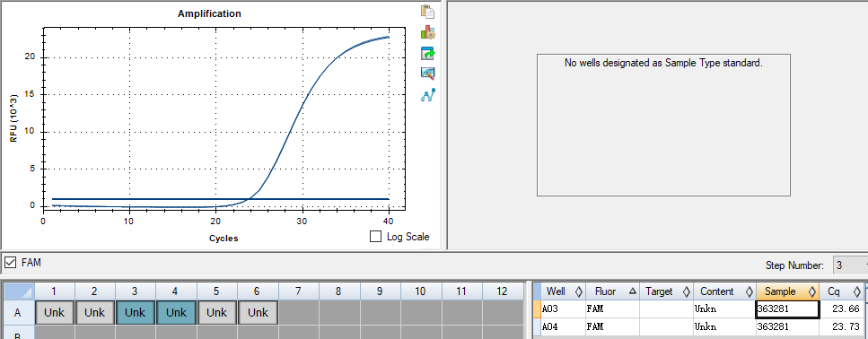Select plate column 11 header

coord(461,291)
